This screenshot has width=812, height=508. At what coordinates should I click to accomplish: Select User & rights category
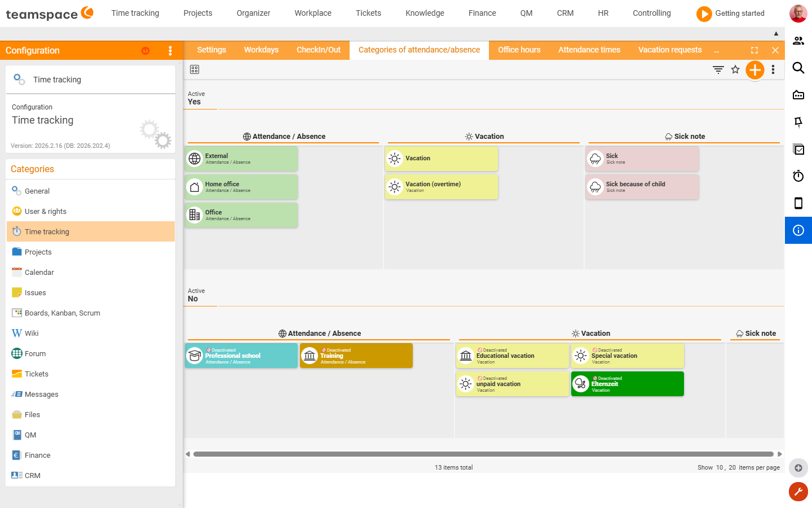click(x=91, y=211)
